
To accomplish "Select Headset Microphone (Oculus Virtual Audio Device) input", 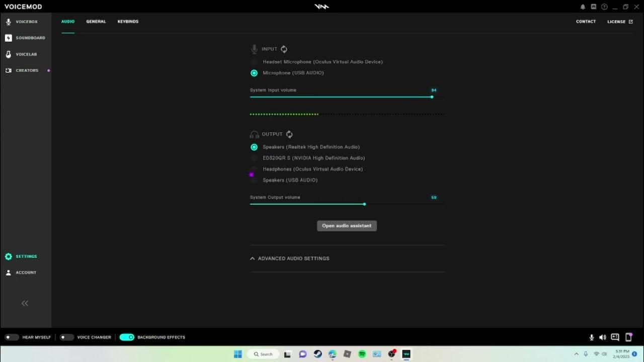I will 317,62.
